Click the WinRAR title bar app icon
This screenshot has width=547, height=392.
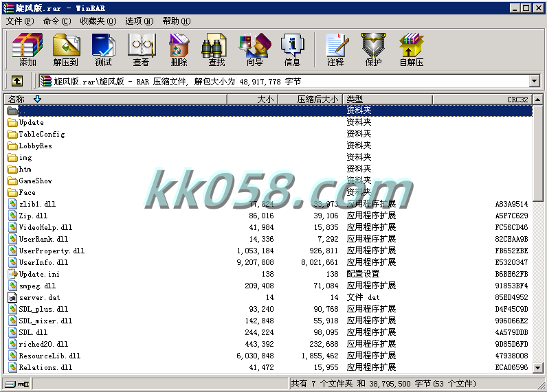pos(8,8)
